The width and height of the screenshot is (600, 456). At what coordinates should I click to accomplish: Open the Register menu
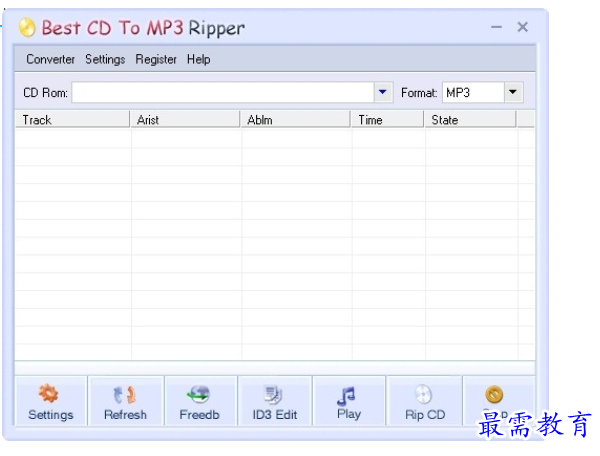(156, 59)
